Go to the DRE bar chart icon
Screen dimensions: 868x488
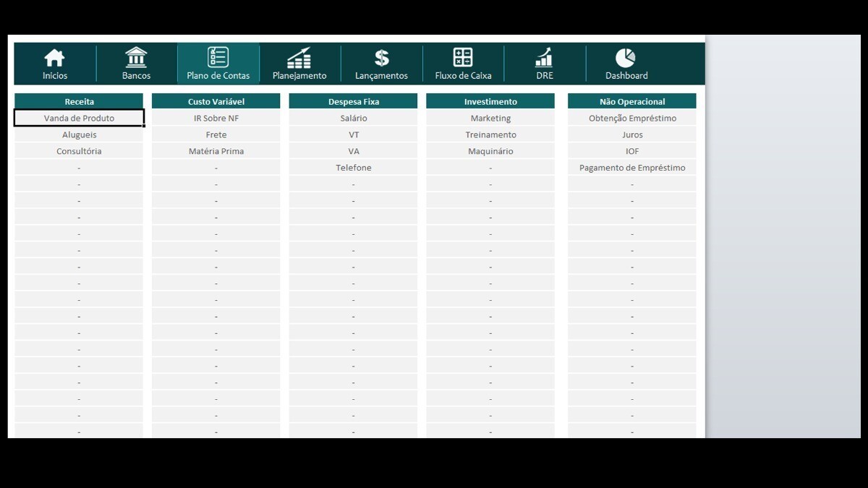click(x=544, y=58)
